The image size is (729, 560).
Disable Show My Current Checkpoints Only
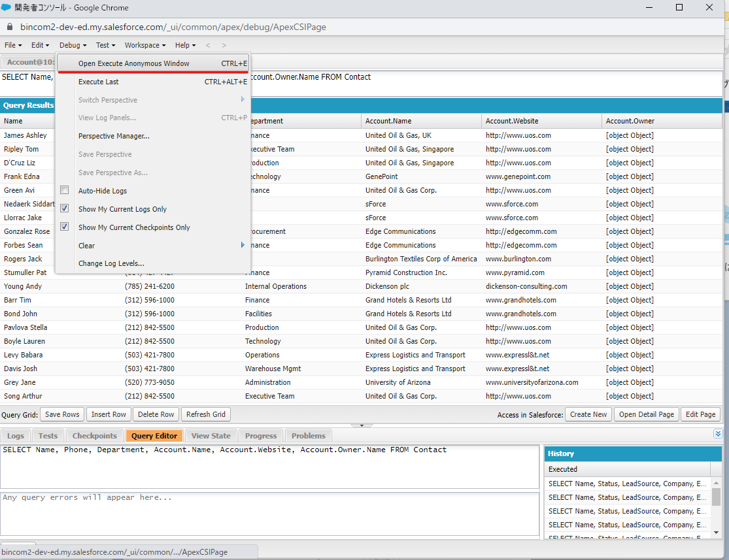click(63, 226)
